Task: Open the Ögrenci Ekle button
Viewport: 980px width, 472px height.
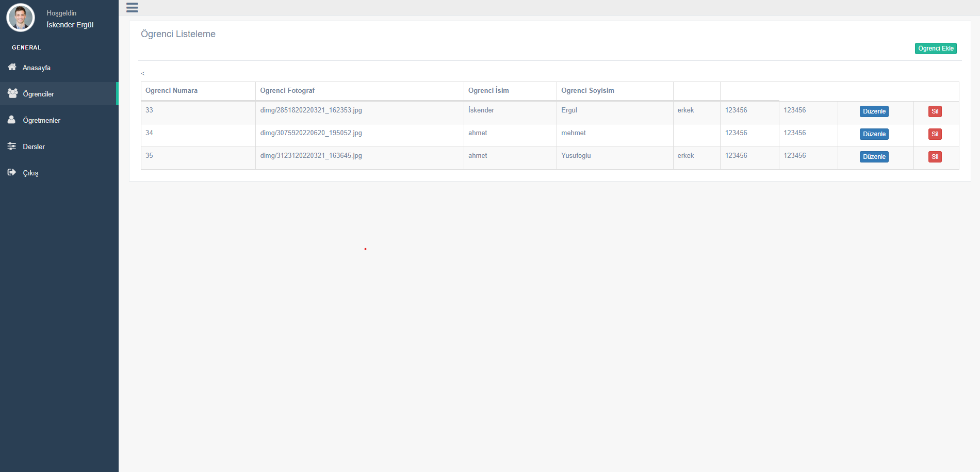Action: coord(935,48)
